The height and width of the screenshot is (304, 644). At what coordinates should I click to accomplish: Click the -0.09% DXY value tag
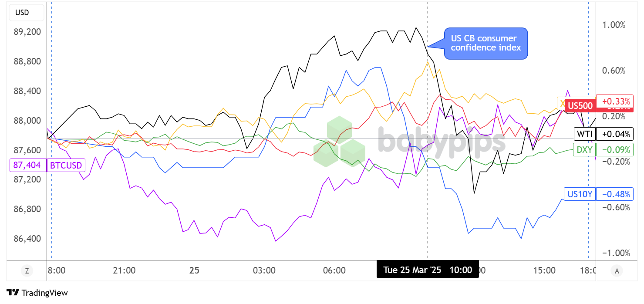(614, 149)
